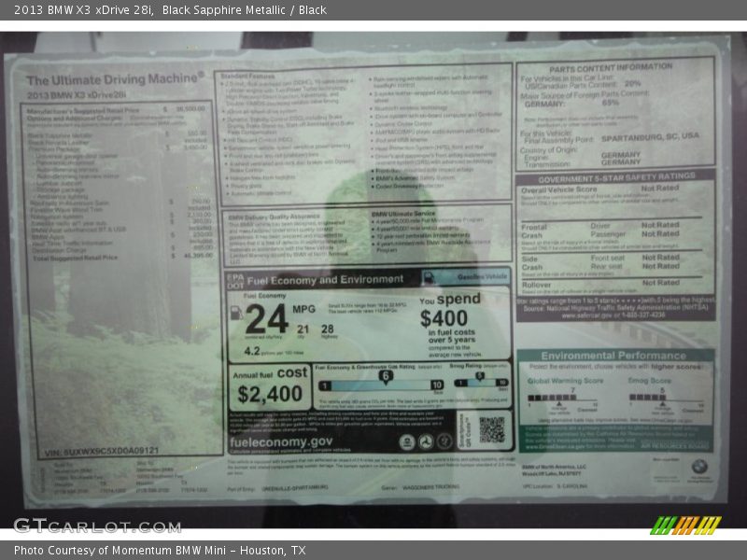Viewport: 747px width, 560px height.
Task: Click 'Fuel Economy and Environment' header
Action: tap(325, 280)
